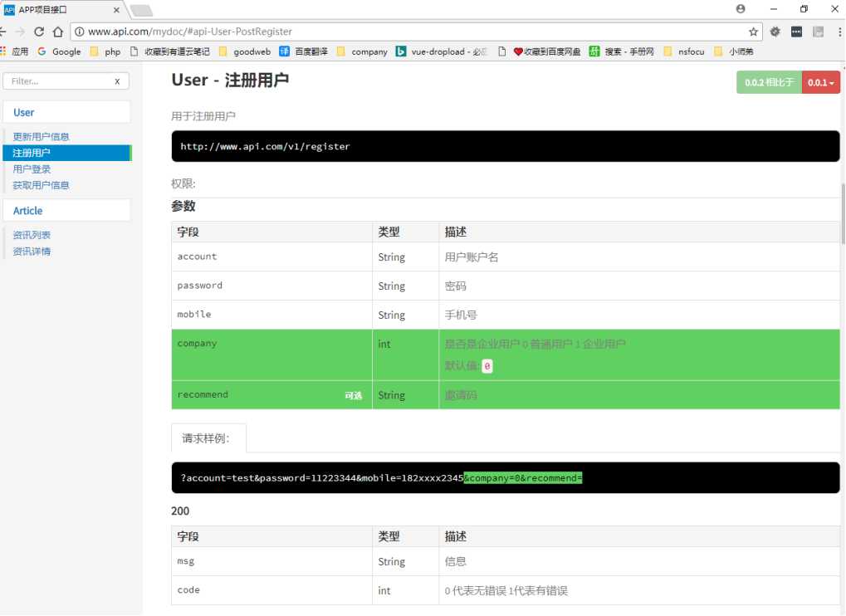
Task: Click the code field cell
Action: 272,590
